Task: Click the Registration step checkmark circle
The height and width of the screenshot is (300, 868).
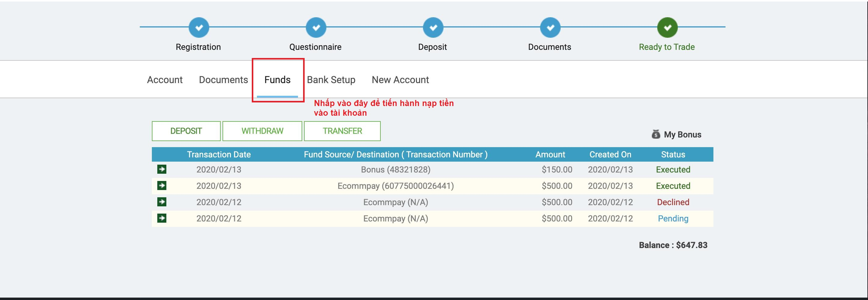Action: click(x=199, y=27)
